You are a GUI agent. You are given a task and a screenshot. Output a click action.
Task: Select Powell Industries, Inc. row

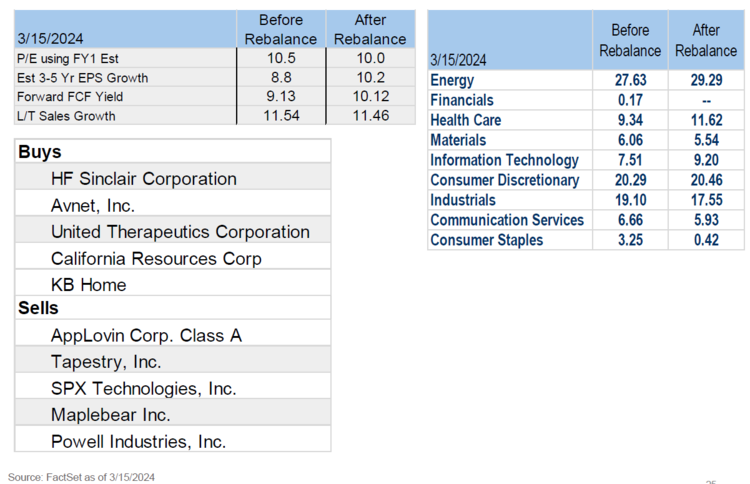tap(138, 441)
